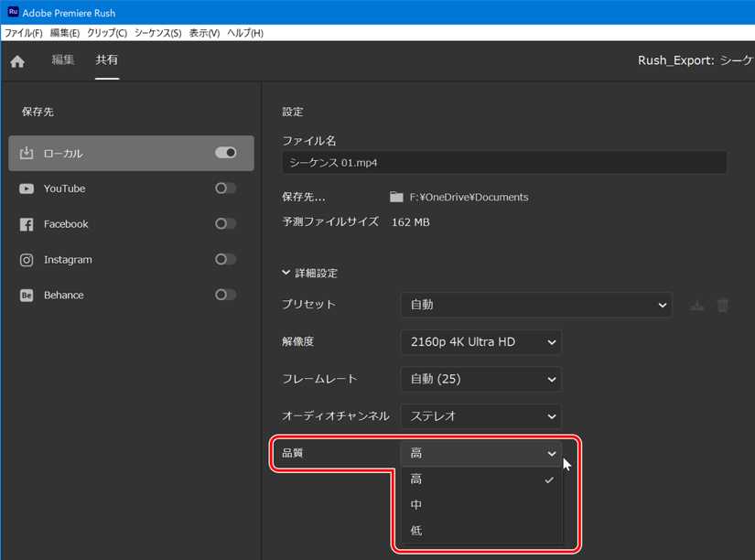Viewport: 755px width, 560px height.
Task: Click the folder icon next to save path
Action: pyautogui.click(x=396, y=197)
